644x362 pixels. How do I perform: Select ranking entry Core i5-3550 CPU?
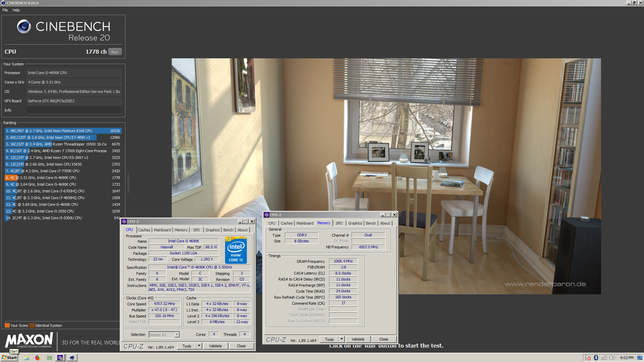(x=63, y=211)
